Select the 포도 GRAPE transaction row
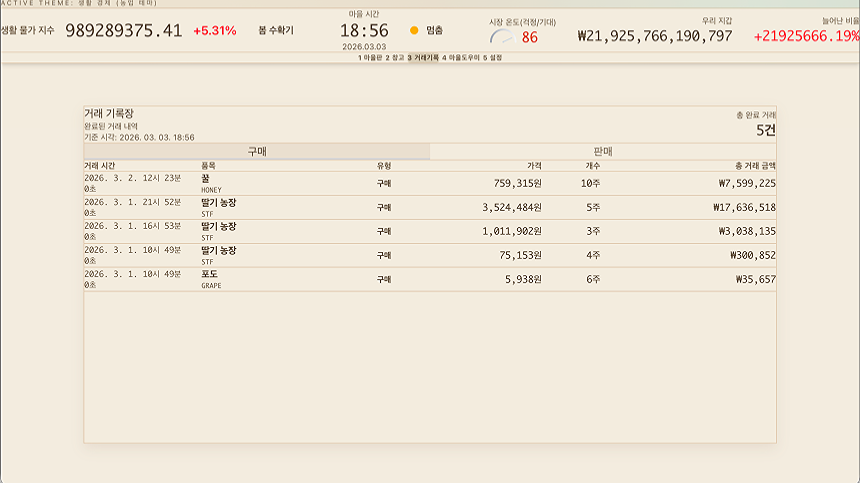860x483 pixels. click(429, 279)
